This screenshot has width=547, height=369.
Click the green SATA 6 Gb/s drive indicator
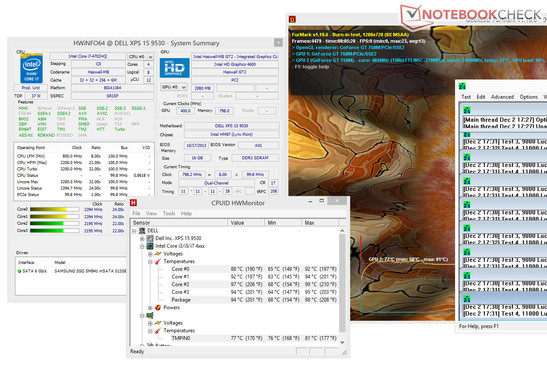pos(20,271)
